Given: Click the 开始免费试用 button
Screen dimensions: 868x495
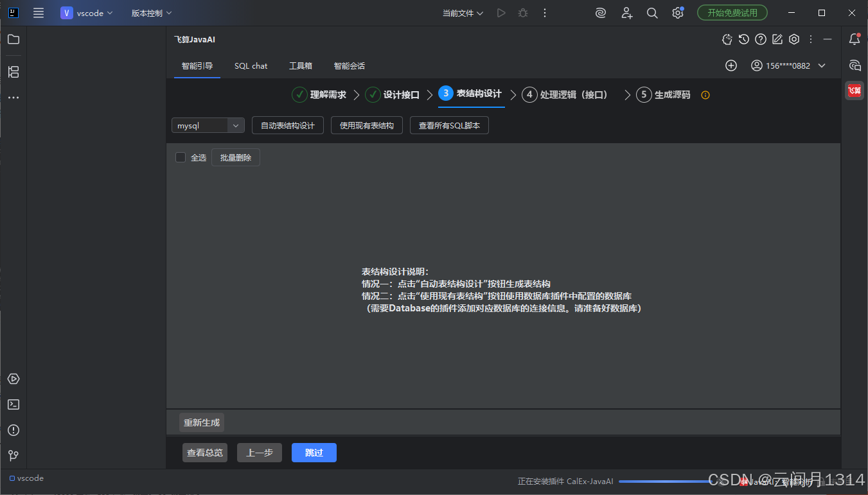Looking at the screenshot, I should [x=732, y=13].
